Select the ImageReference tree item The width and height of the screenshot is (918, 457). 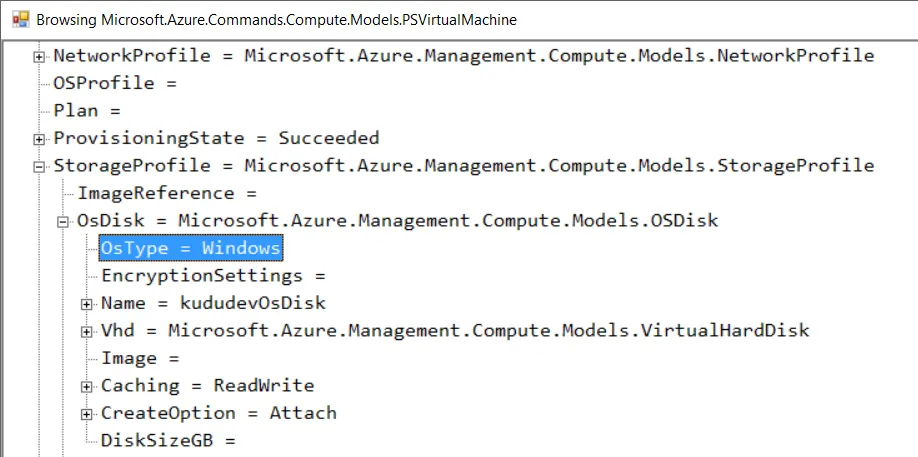click(167, 193)
